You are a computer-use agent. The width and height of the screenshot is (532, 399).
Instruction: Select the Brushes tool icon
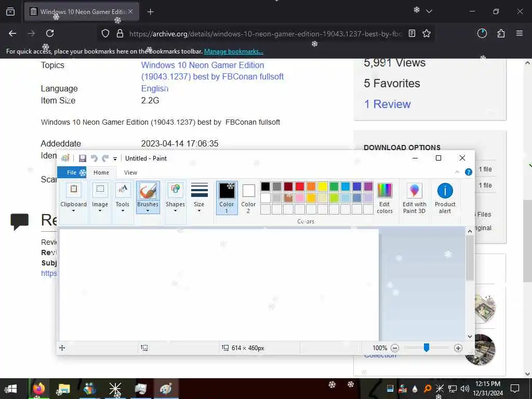tap(148, 191)
